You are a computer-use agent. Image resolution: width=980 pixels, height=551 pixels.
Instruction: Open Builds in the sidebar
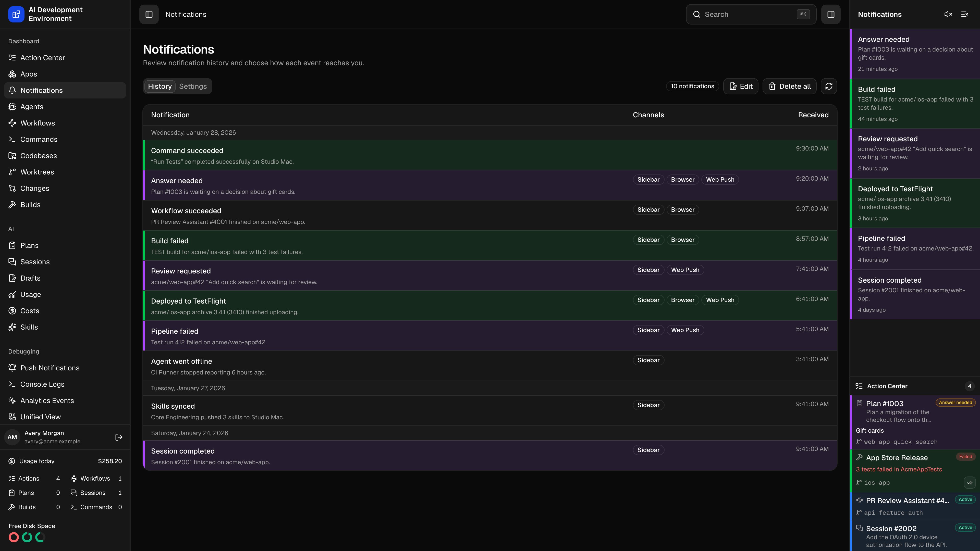tap(65, 205)
